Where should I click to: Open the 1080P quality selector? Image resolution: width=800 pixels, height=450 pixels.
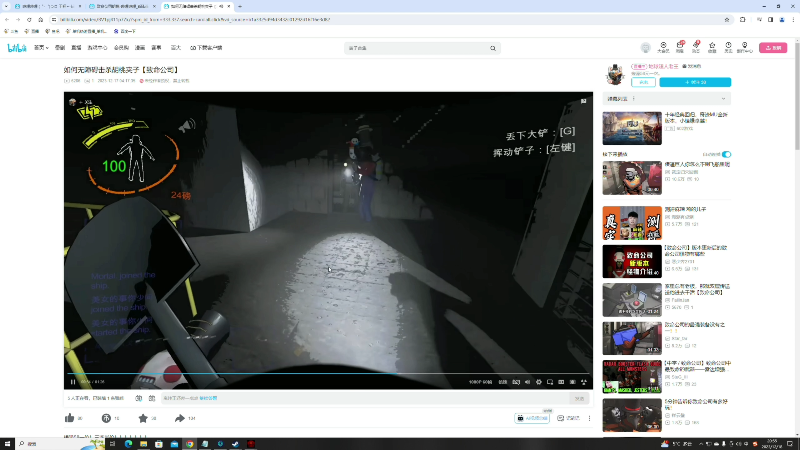pos(480,382)
